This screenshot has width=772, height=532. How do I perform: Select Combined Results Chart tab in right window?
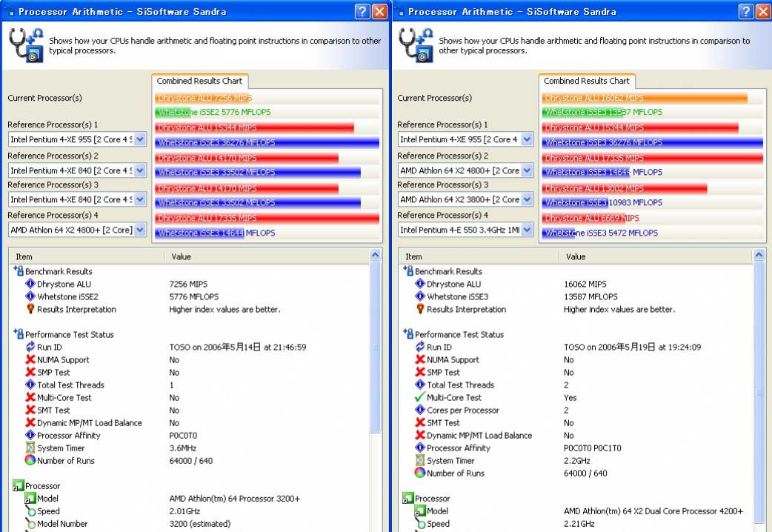pyautogui.click(x=586, y=81)
